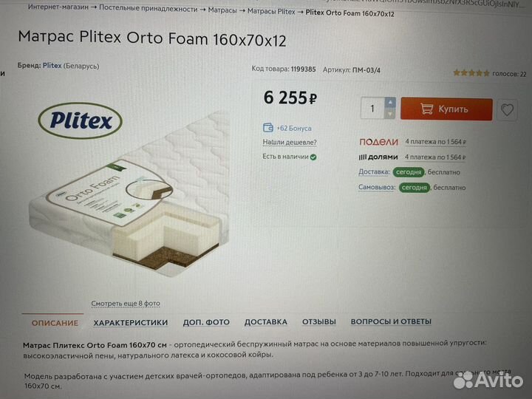The width and height of the screenshot is (532, 399).
Task: Click the Смотреть еще 8 фото link
Action: point(126,304)
